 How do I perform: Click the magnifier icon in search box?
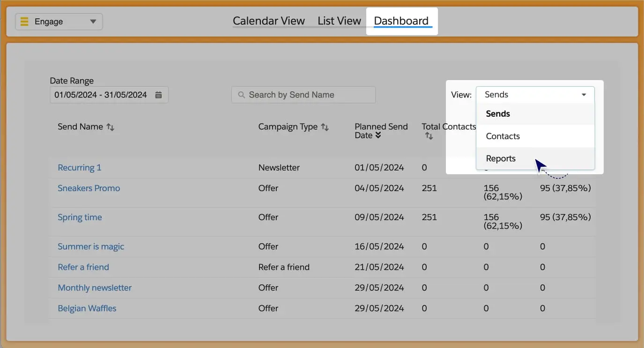tap(242, 95)
